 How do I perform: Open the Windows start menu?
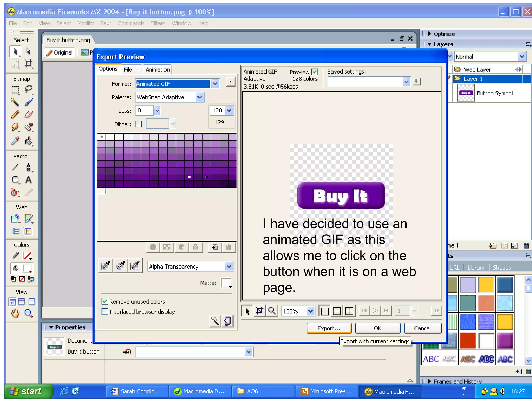coord(28,391)
